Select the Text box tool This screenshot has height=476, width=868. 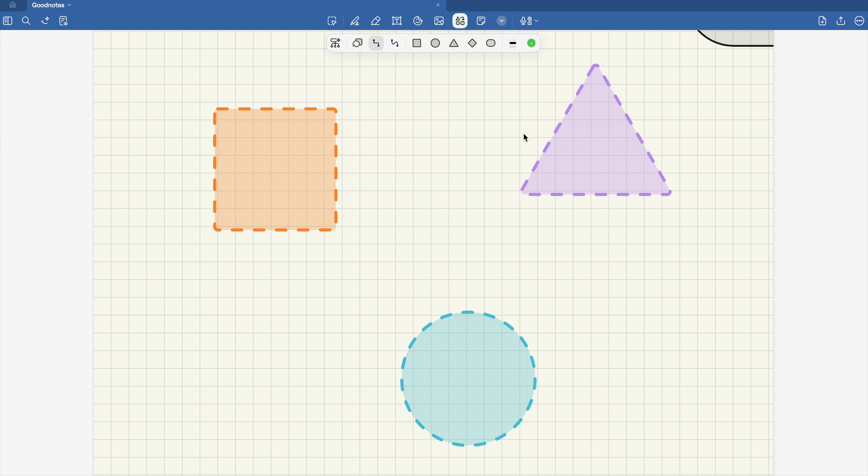[397, 21]
